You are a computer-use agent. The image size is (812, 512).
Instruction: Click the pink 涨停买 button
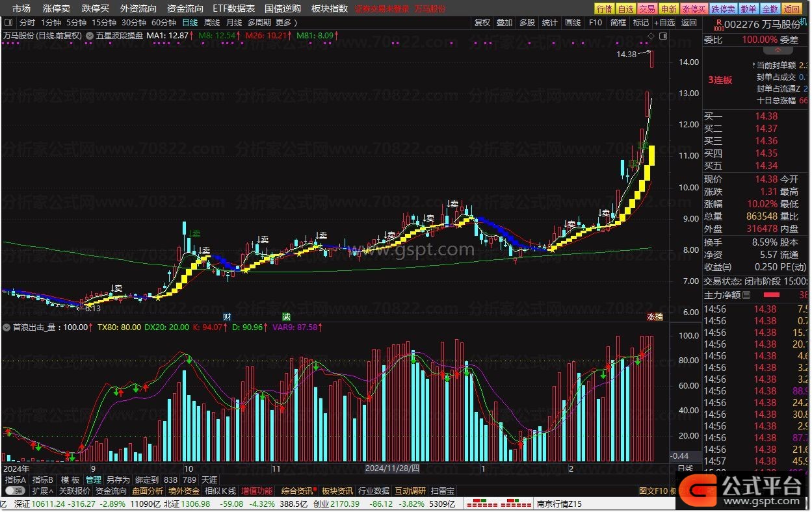point(694,8)
